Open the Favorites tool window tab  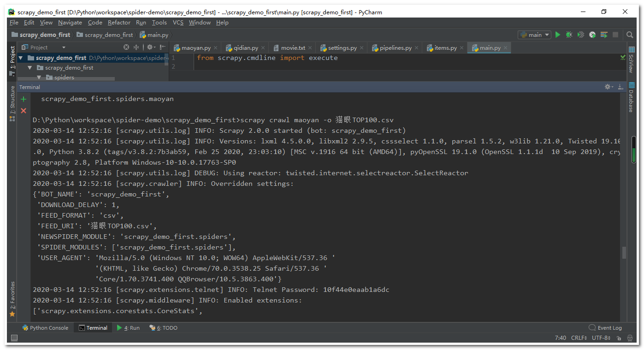(12, 299)
